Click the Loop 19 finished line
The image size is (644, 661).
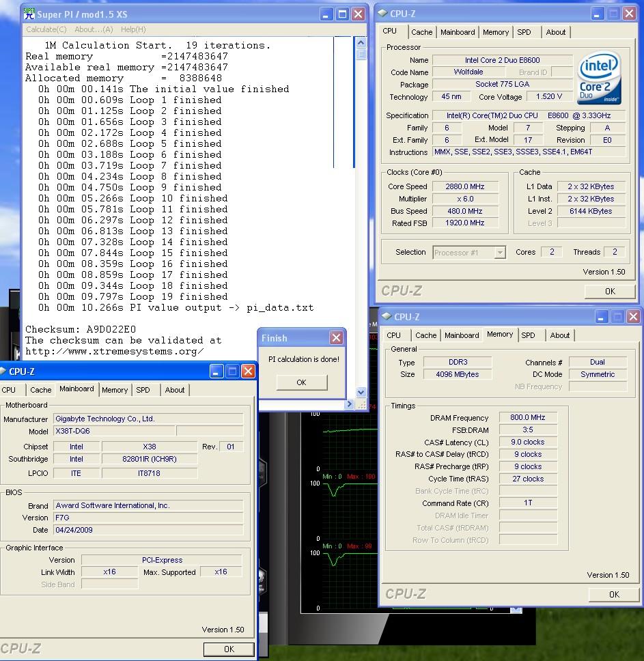point(132,297)
